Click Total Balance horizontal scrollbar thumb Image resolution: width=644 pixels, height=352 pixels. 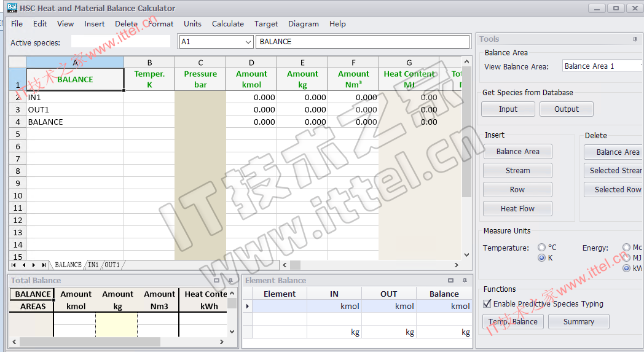[90, 342]
